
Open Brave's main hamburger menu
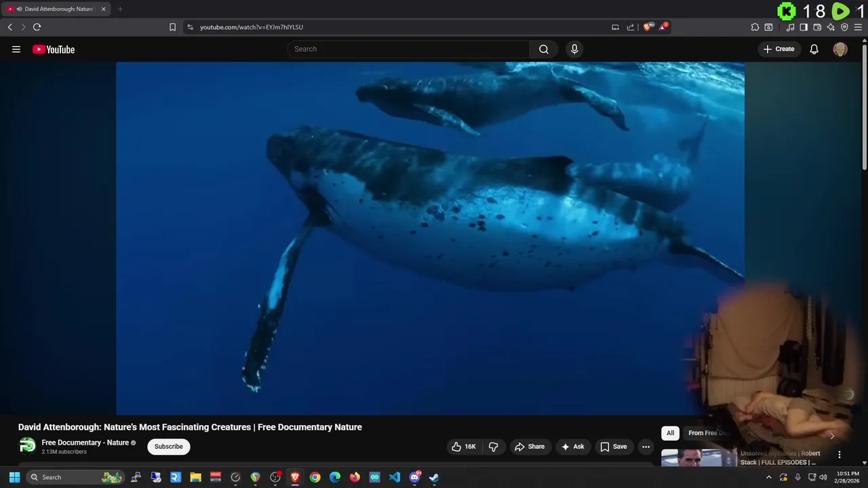(x=858, y=27)
